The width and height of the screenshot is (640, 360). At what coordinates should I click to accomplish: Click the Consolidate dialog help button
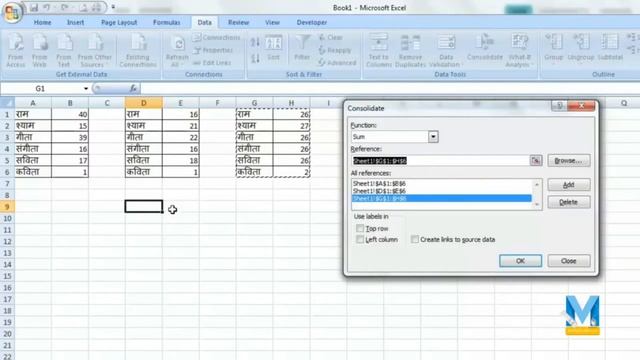pos(559,106)
